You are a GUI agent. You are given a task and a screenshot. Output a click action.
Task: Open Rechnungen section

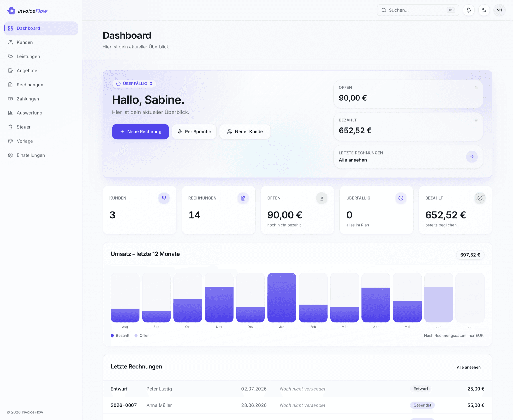pos(41,85)
